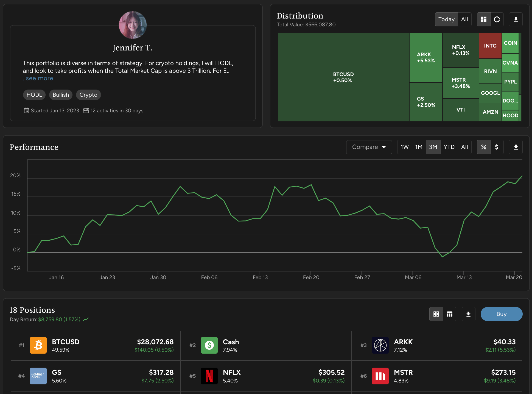532x394 pixels.
Task: Toggle performance display to dollar values
Action: [497, 147]
